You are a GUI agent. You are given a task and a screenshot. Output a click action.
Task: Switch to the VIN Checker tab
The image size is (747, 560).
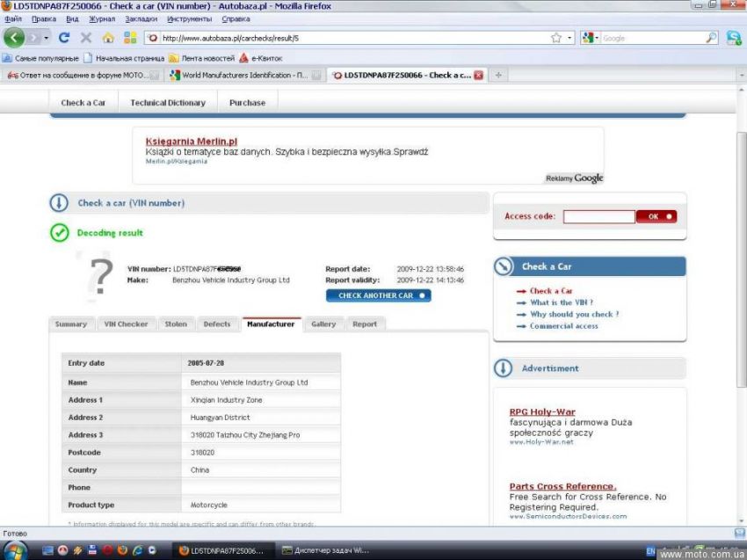tap(127, 324)
